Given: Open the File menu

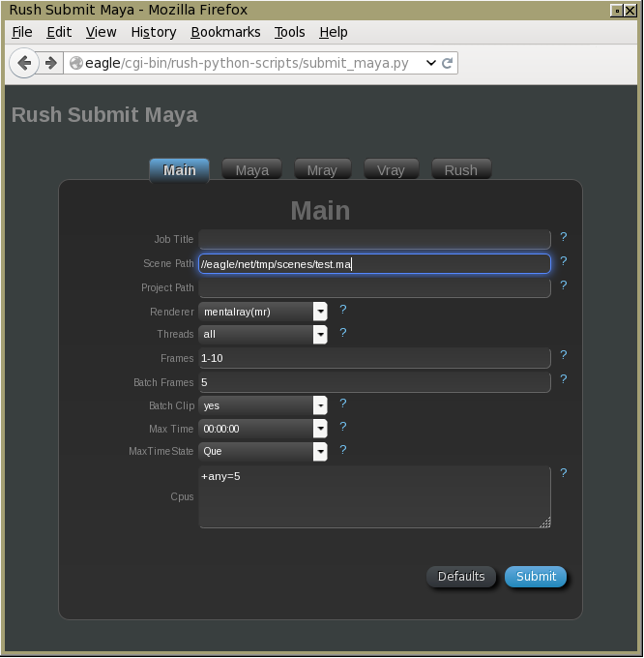Looking at the screenshot, I should [x=22, y=32].
